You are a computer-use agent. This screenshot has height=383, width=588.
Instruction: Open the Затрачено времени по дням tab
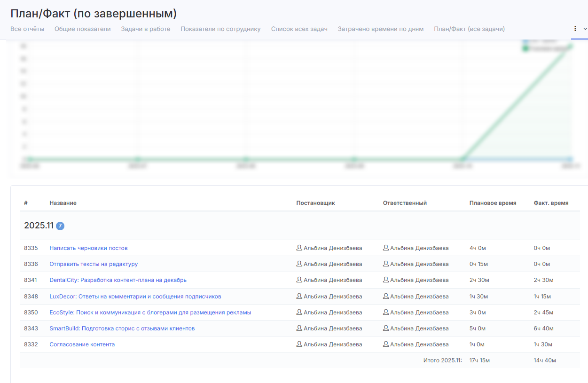pos(381,29)
